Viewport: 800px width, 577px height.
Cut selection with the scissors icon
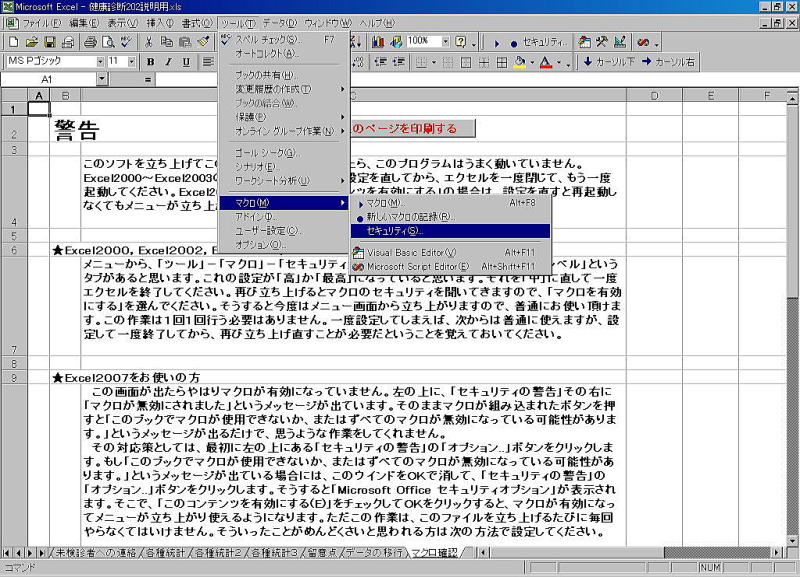[148, 42]
